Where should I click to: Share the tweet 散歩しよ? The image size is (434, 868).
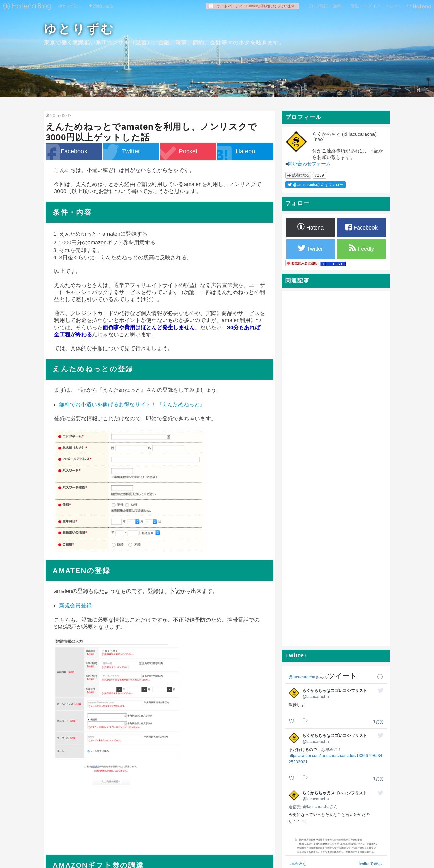pos(305,721)
